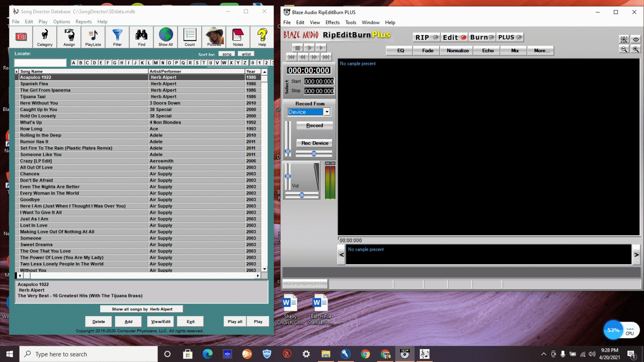Click the play selection button in RipEditBurn
This screenshot has width=644, height=362.
pyautogui.click(x=309, y=48)
